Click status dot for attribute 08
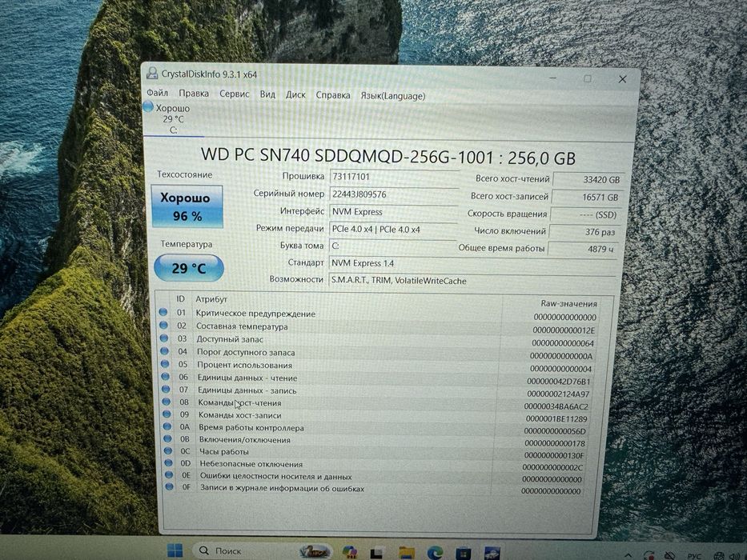The width and height of the screenshot is (747, 560). coord(167,402)
